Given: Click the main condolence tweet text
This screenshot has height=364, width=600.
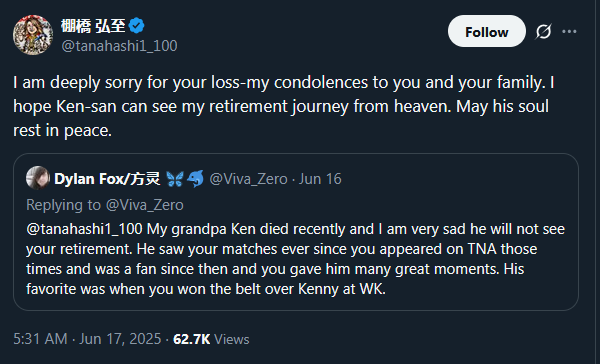Looking at the screenshot, I should click(284, 106).
